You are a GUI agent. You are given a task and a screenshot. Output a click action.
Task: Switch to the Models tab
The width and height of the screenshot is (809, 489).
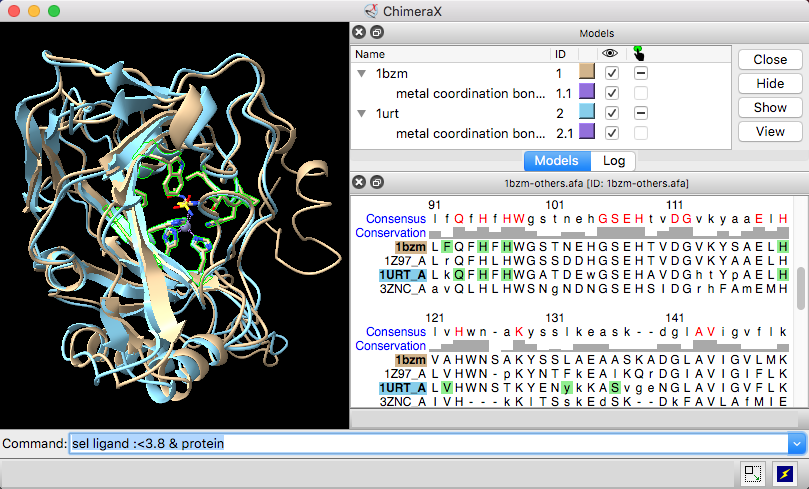(x=556, y=160)
